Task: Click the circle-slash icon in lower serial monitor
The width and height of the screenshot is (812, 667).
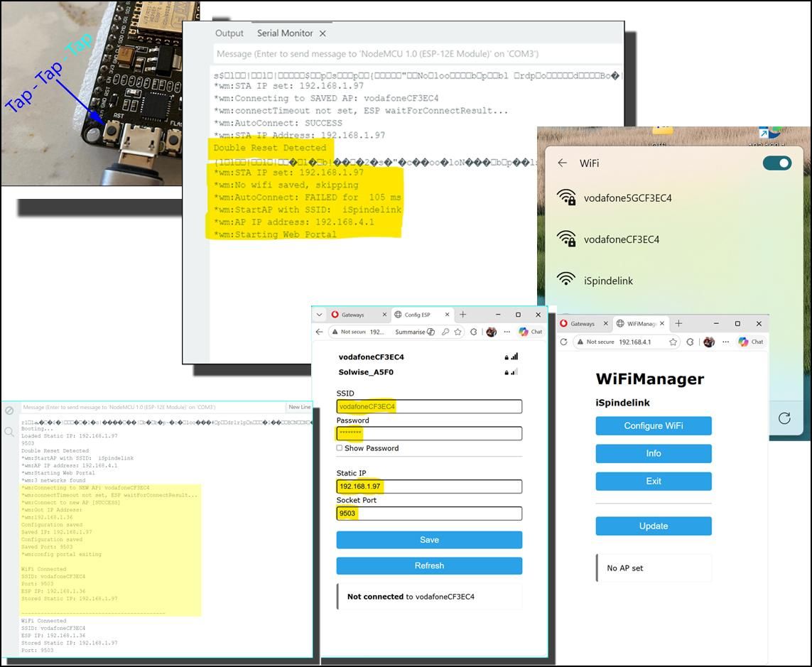Action: pos(9,411)
